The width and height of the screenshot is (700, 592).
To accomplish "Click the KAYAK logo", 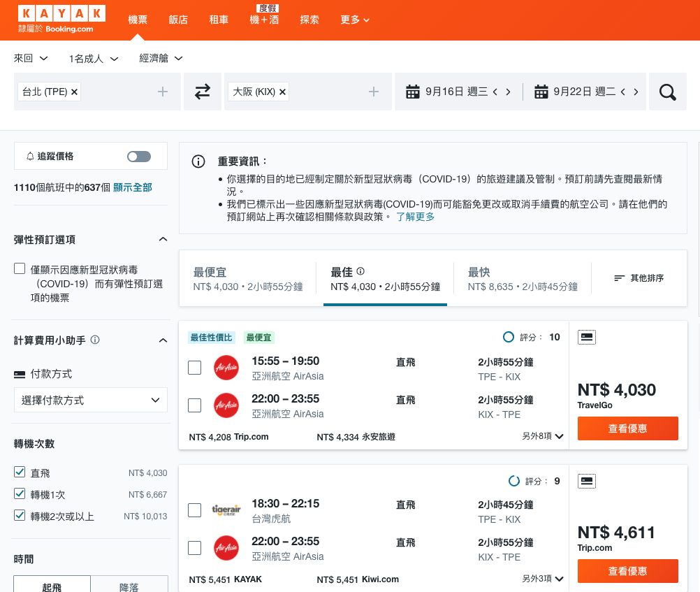I will (63, 13).
